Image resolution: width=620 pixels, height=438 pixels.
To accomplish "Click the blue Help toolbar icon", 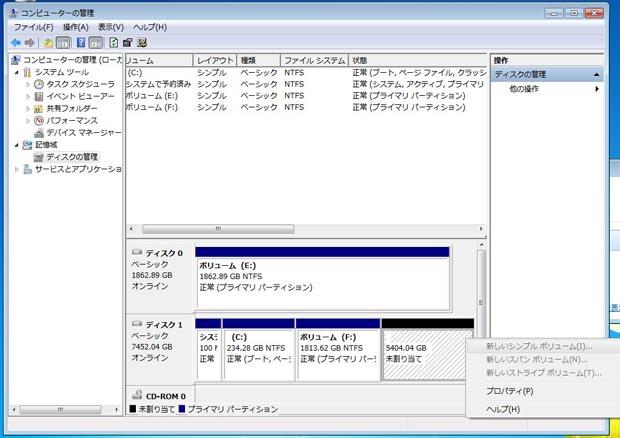I will tap(81, 43).
